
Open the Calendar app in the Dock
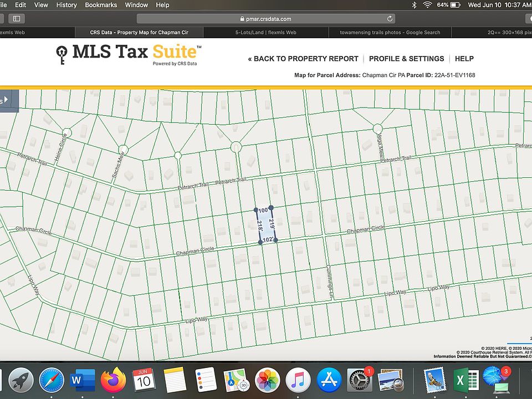(144, 380)
